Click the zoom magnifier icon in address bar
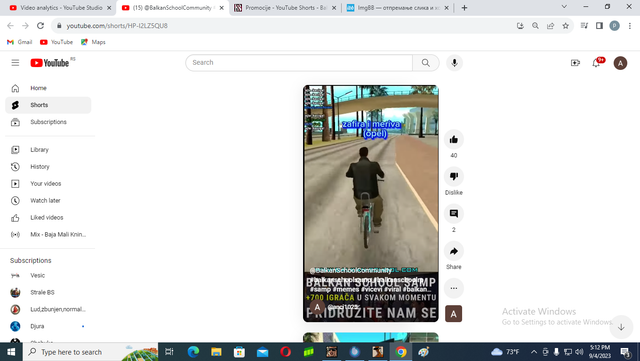 (x=535, y=26)
